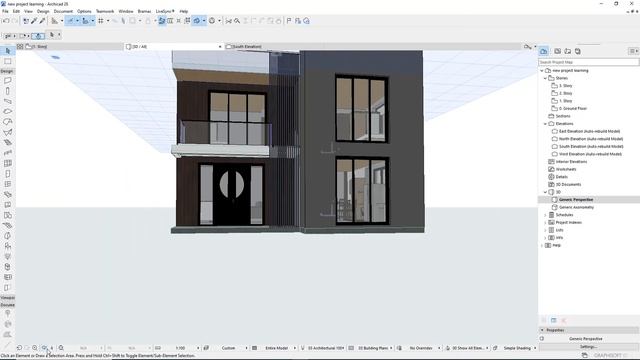Screen dimensions: 640x360
Task: Collapse the 3D folder in Navigator
Action: click(545, 192)
